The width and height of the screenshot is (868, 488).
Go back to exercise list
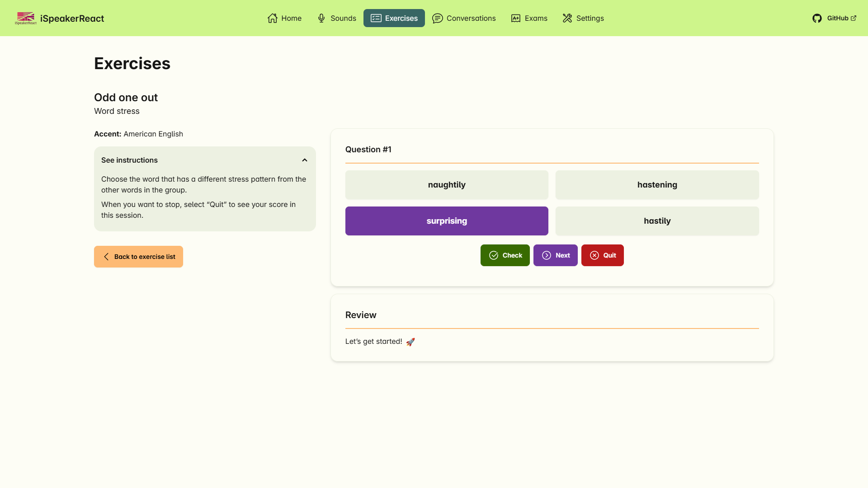(x=138, y=257)
